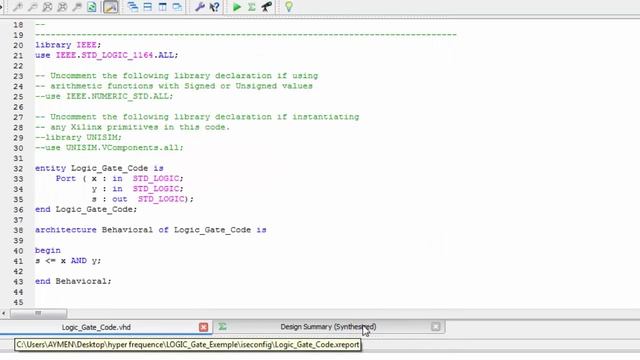Click the fifth magnifier icon before refresh
Screen dimensions: 640x360
[76, 7]
